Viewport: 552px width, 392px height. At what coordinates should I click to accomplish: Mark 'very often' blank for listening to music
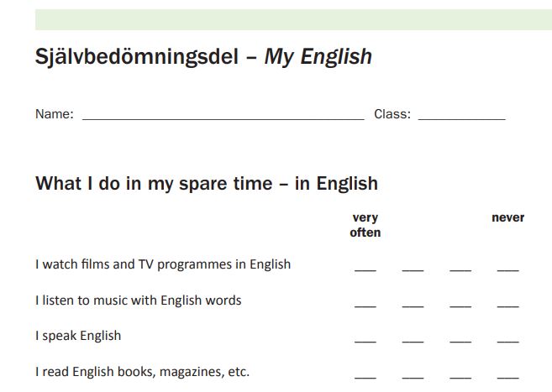(365, 303)
